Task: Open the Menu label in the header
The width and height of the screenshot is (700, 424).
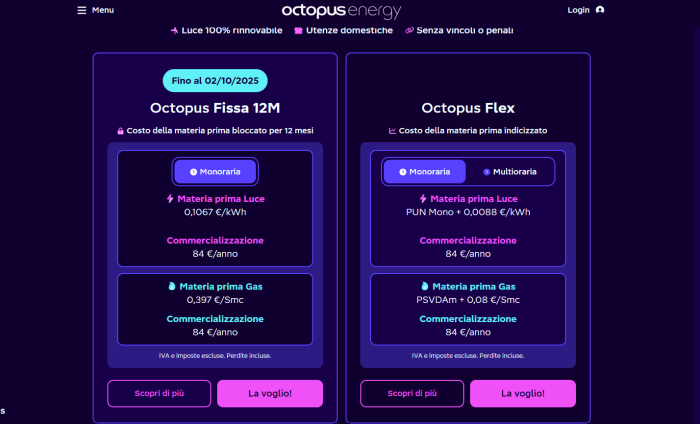Action: 102,10
